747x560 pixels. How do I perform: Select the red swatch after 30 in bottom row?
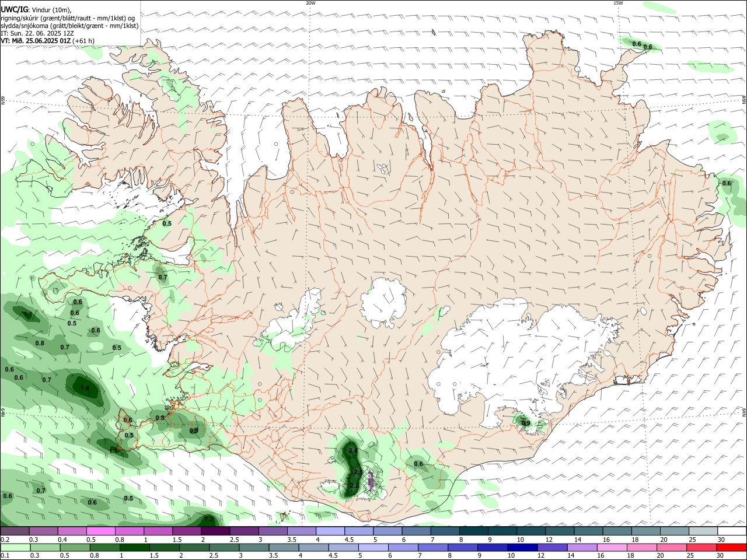click(x=731, y=548)
